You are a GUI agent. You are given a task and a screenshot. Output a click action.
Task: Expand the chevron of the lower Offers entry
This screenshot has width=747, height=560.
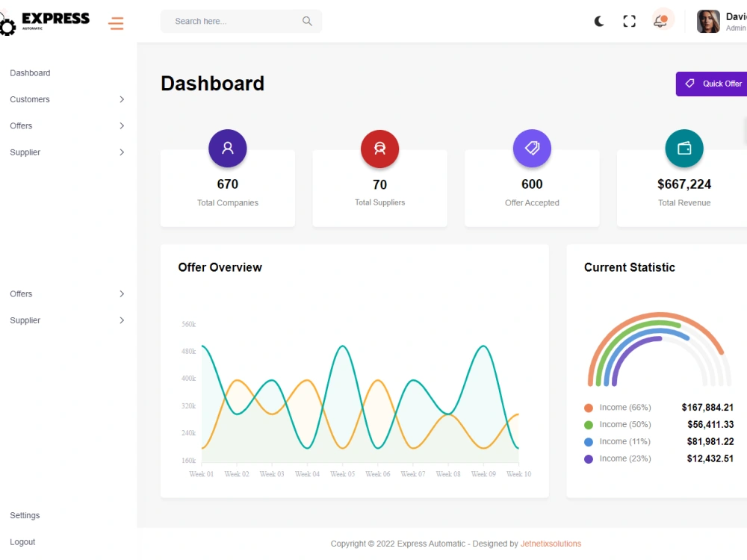[122, 293]
